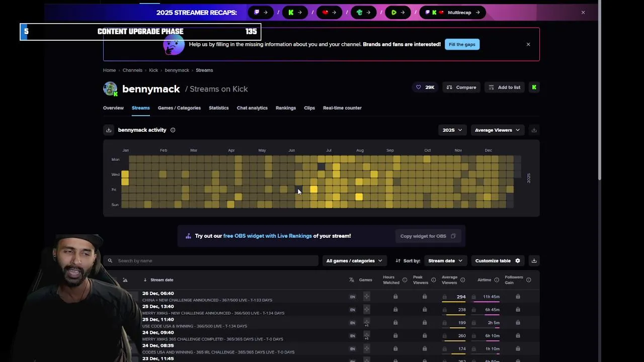
Task: Click the Games column header
Action: coord(366,280)
